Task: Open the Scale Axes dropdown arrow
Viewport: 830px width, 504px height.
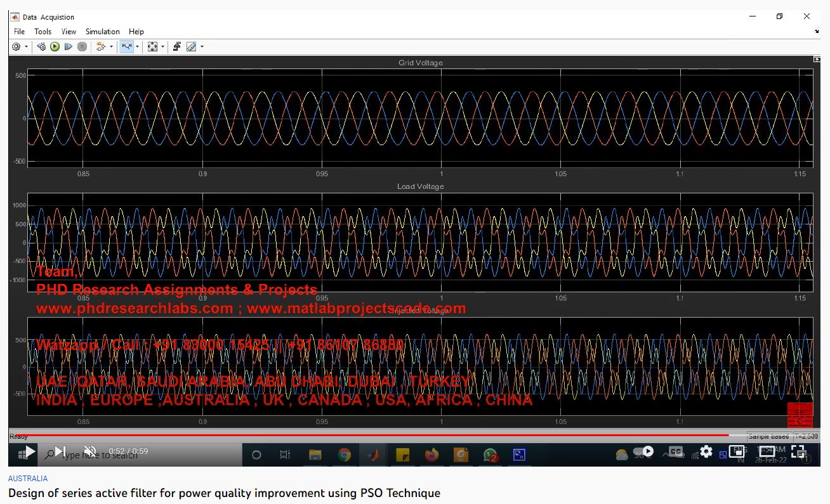Action: (x=162, y=47)
